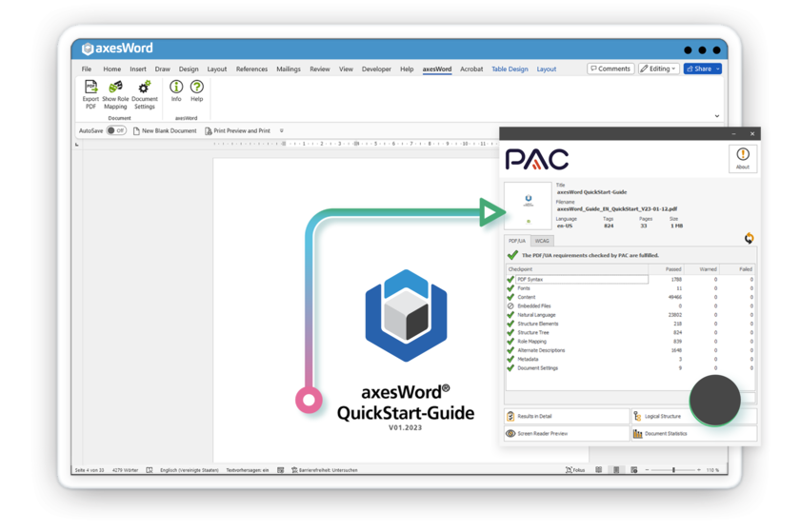Viewport: 800px width, 532px height.
Task: Select the Alternate Descriptions checkpoint row
Action: (x=630, y=350)
